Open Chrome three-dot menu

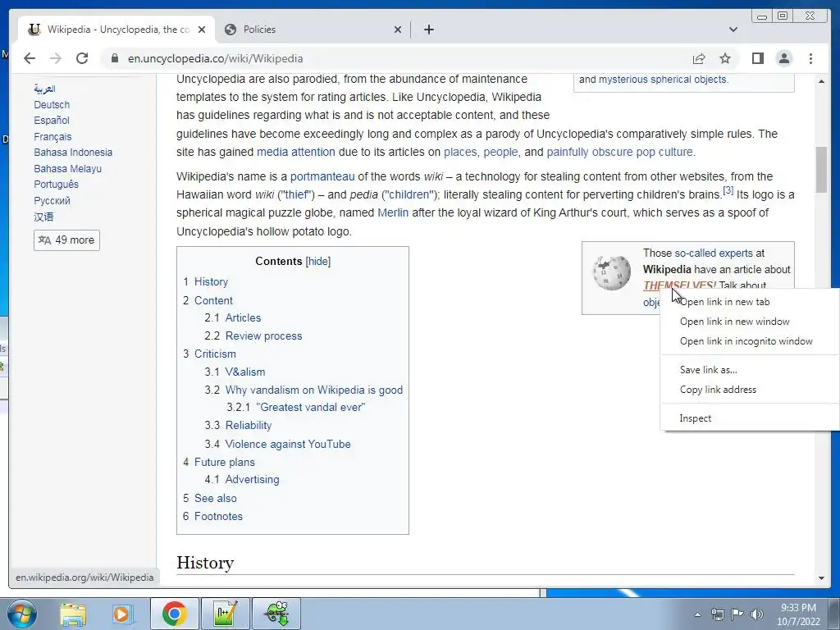tap(810, 58)
